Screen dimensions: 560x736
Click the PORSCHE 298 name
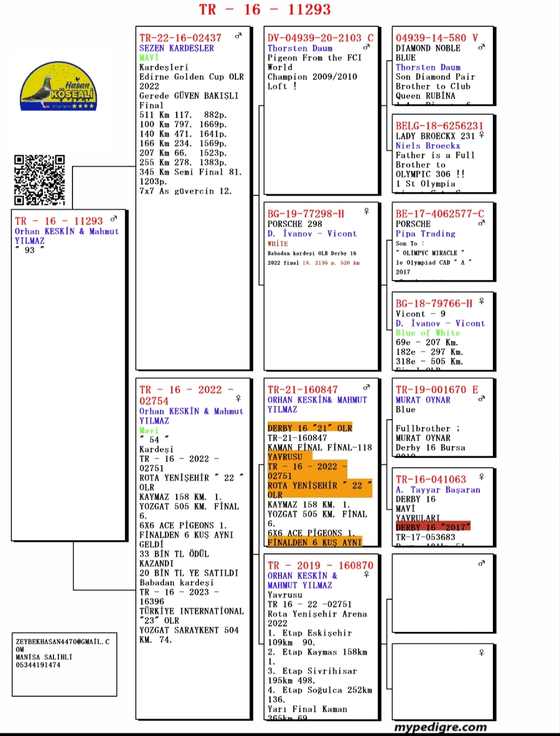[x=295, y=224]
